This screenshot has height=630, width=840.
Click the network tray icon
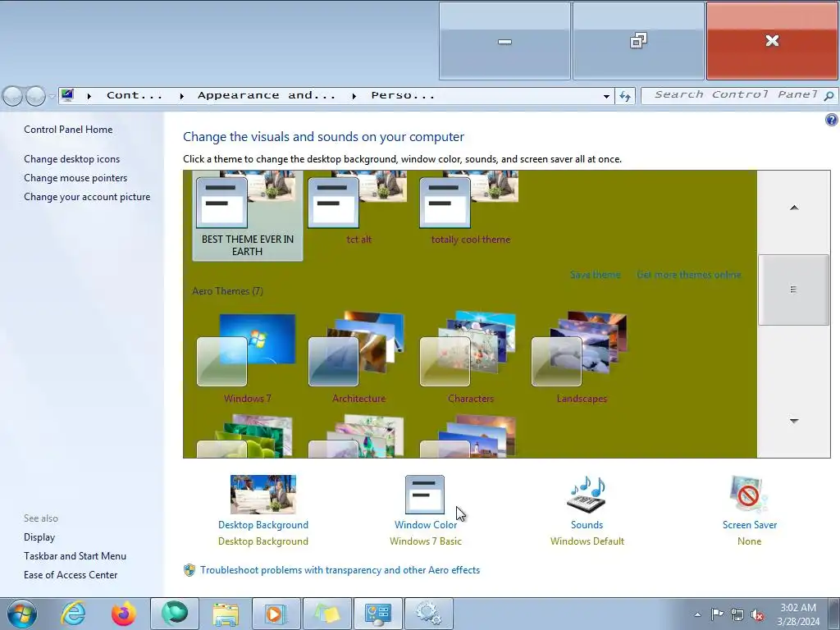pos(737,614)
